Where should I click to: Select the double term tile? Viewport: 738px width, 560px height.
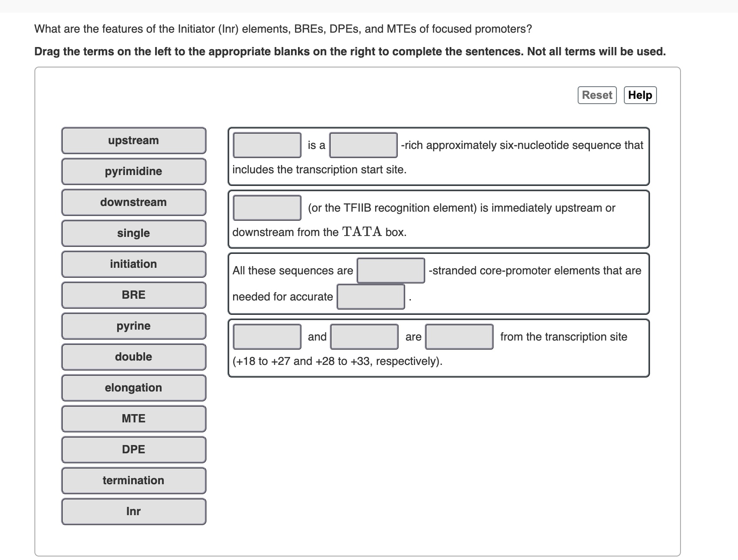pyautogui.click(x=133, y=357)
